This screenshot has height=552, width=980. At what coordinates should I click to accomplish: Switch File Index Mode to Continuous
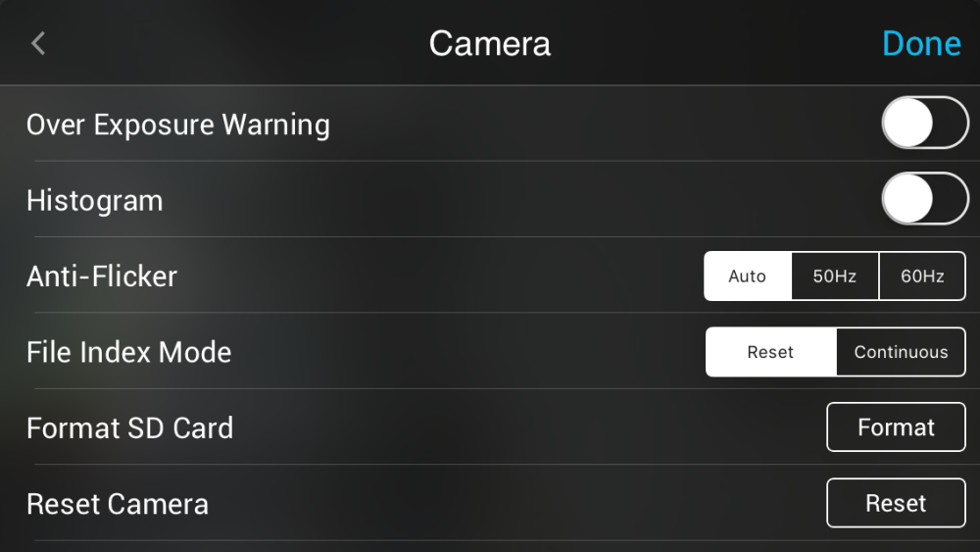902,352
